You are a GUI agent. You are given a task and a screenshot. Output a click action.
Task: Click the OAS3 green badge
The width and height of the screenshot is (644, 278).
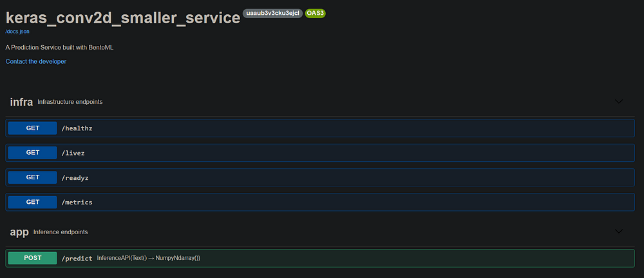click(315, 13)
